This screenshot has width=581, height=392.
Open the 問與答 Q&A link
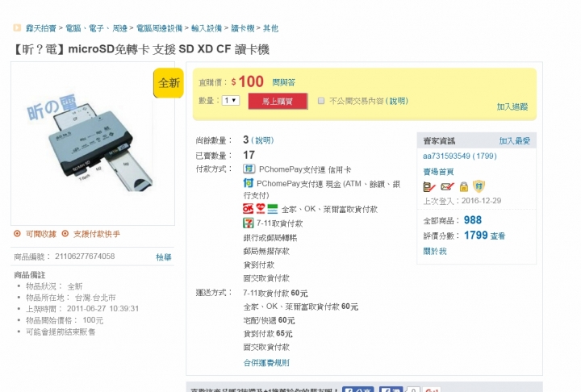pos(284,82)
